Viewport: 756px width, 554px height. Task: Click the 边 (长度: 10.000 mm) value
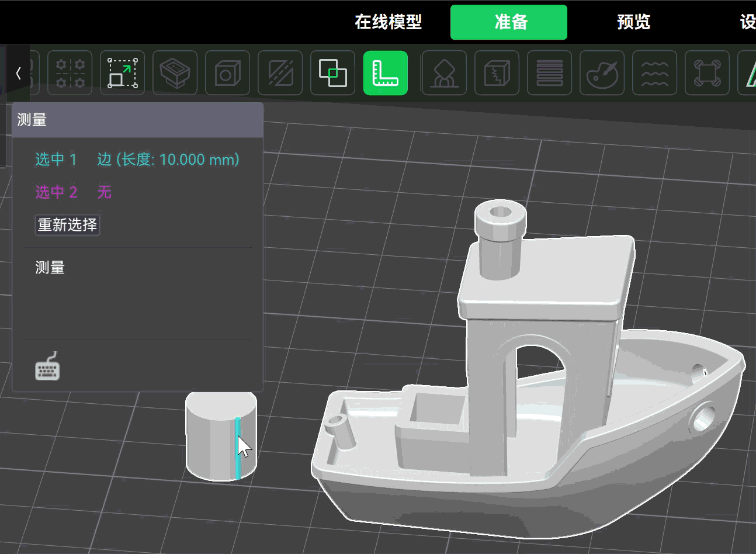click(x=168, y=160)
